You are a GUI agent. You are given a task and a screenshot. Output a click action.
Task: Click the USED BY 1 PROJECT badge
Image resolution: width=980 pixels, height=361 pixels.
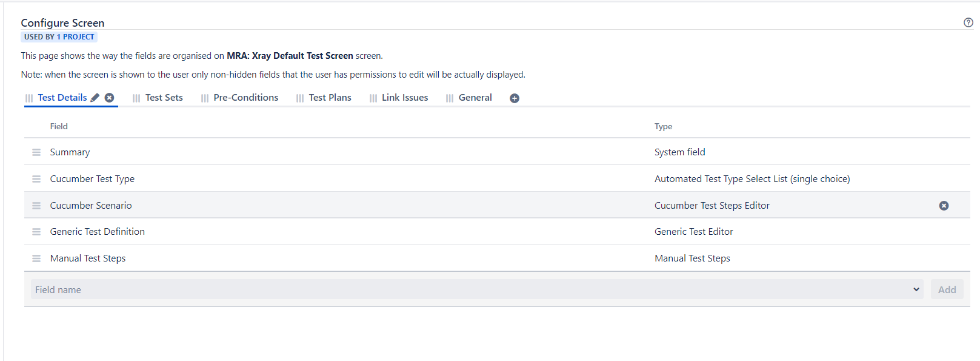59,37
